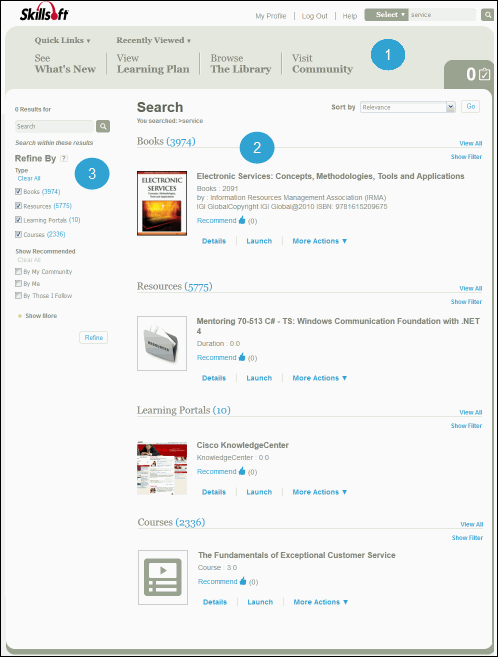Expand the Recently Viewed menu
Screen dimensions: 498x657
154,40
